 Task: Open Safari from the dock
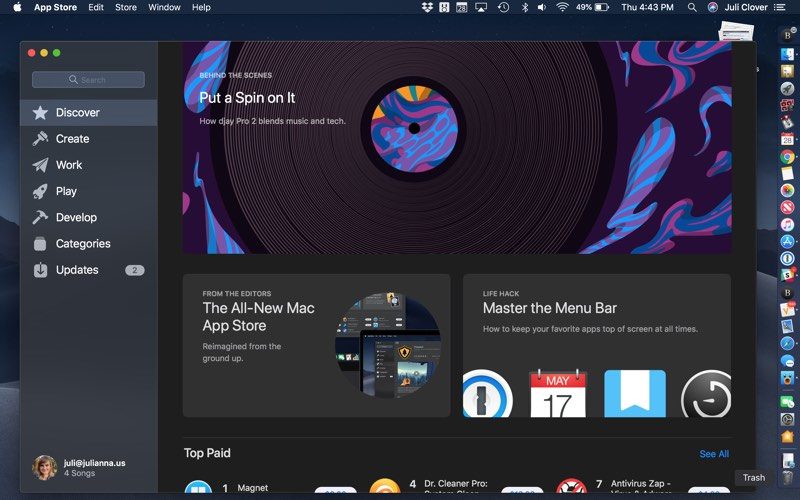(x=787, y=343)
